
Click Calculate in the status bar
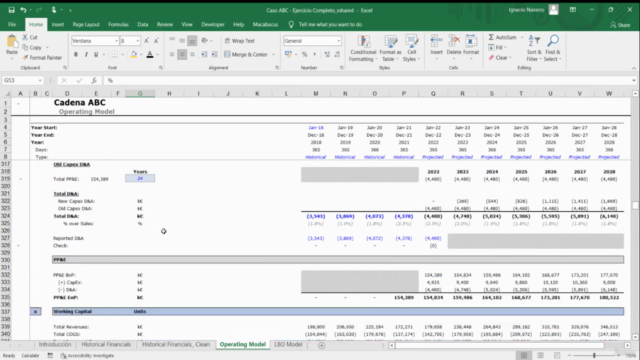[30, 356]
